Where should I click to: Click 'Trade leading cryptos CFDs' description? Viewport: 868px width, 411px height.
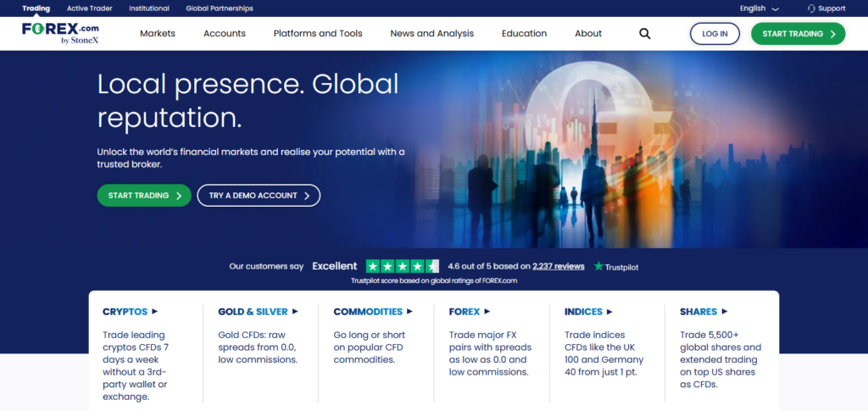[136, 365]
